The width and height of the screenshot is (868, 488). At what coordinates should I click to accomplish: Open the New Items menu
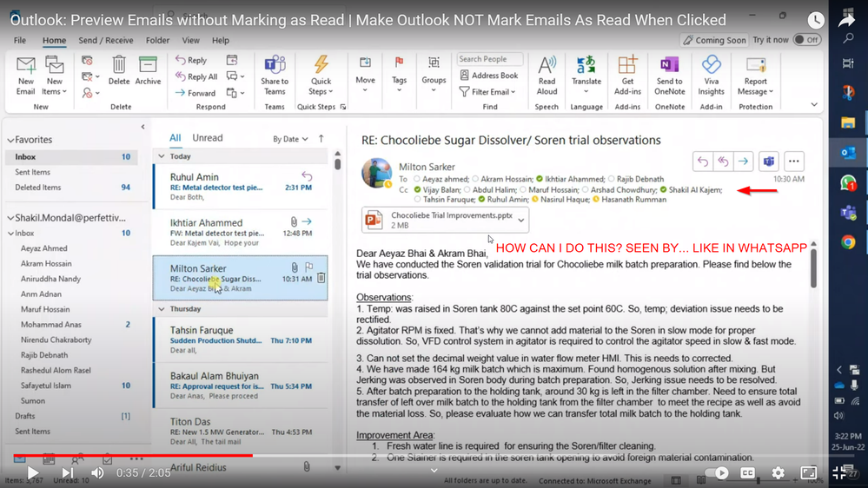click(x=54, y=76)
